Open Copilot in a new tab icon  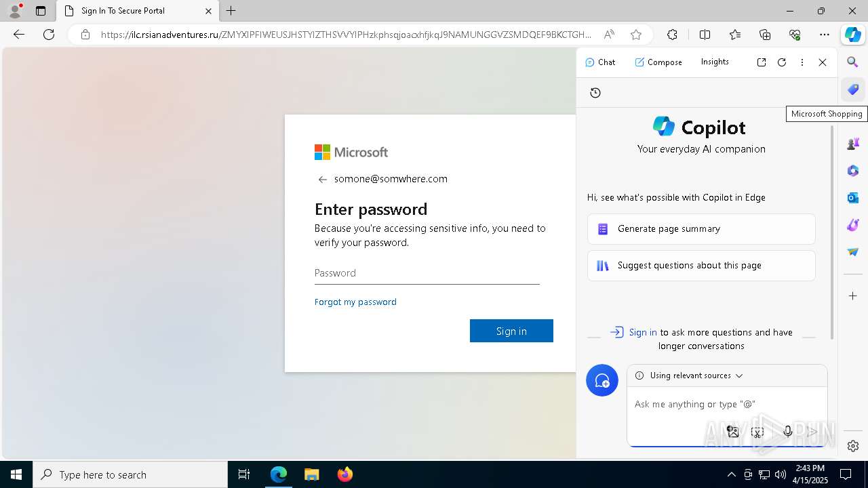[762, 62]
